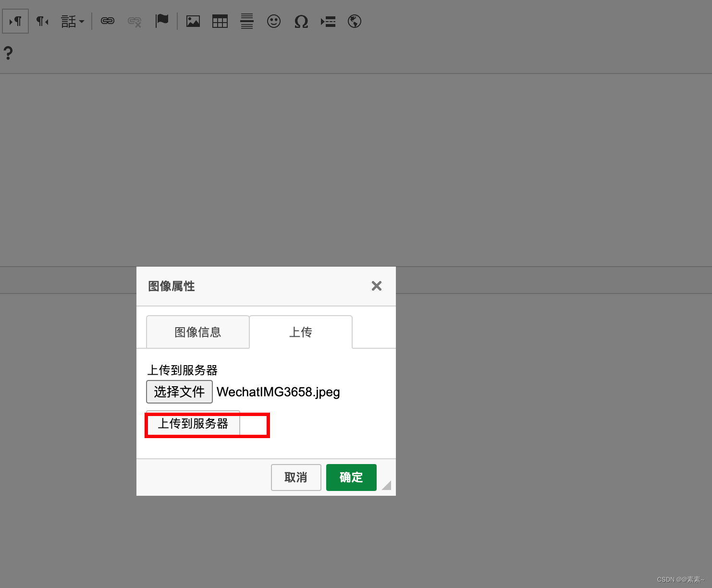Insert a special character with Omega icon

tap(301, 21)
